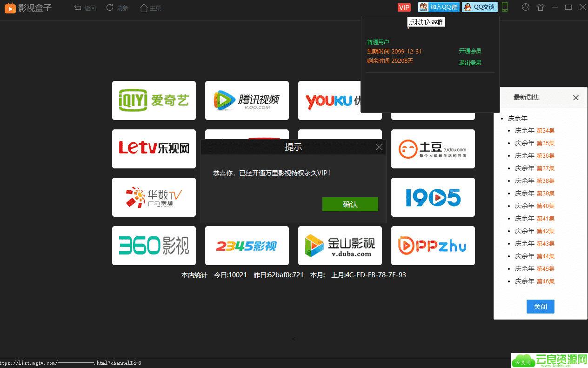Open the PPzhu tile
Screen dimensions: 588x368
coord(433,246)
